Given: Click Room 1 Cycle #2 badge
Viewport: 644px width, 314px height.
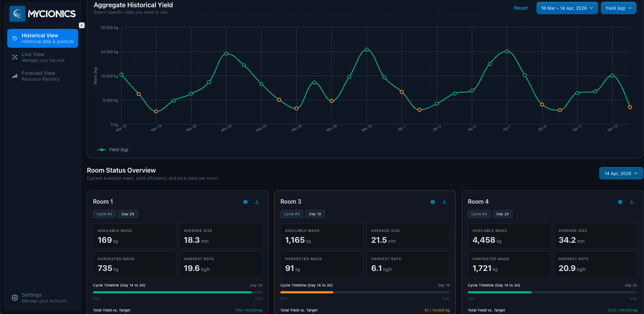Looking at the screenshot, I should [104, 214].
